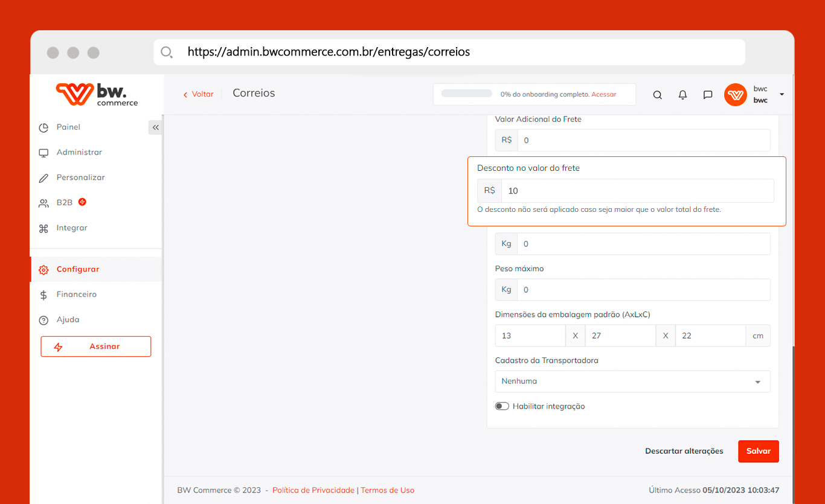Click Descartar alterações
Viewport: 825px width, 504px height.
684,451
